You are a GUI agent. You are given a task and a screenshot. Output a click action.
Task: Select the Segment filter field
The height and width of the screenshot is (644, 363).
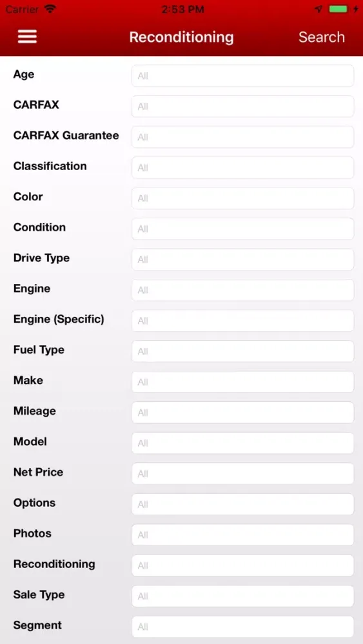point(242,627)
